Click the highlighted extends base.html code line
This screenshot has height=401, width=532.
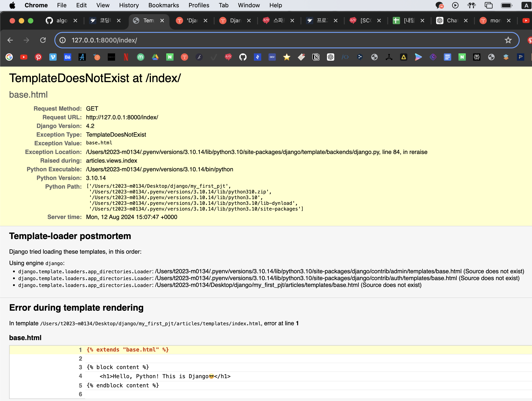point(128,350)
